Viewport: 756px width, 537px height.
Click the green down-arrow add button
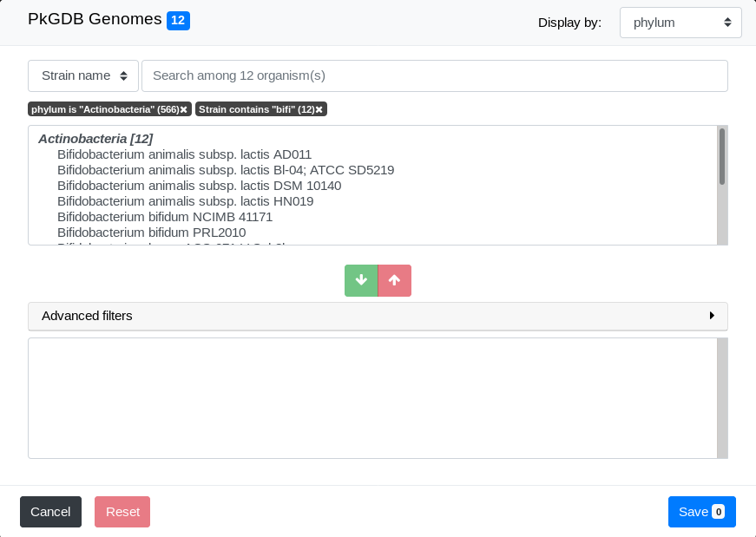361,280
